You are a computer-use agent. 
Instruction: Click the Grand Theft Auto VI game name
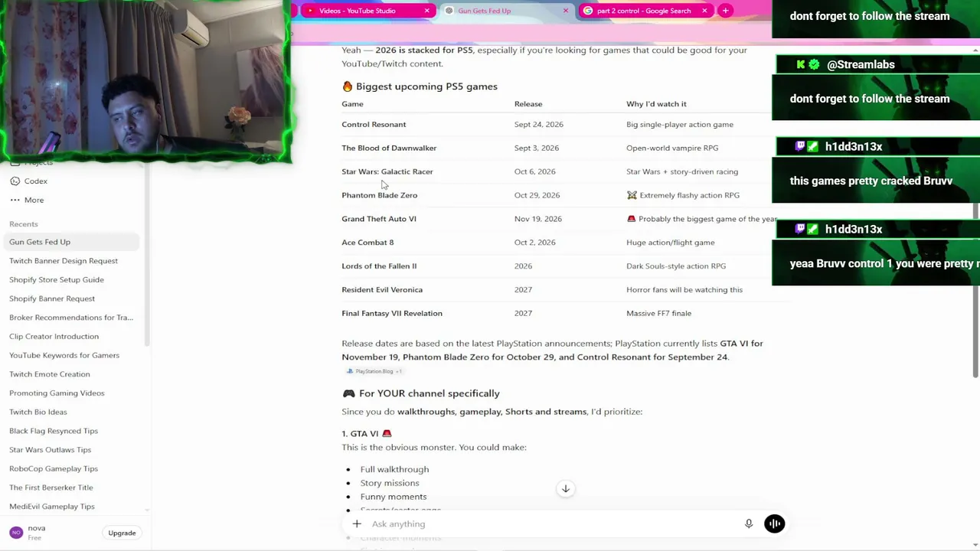[379, 219]
